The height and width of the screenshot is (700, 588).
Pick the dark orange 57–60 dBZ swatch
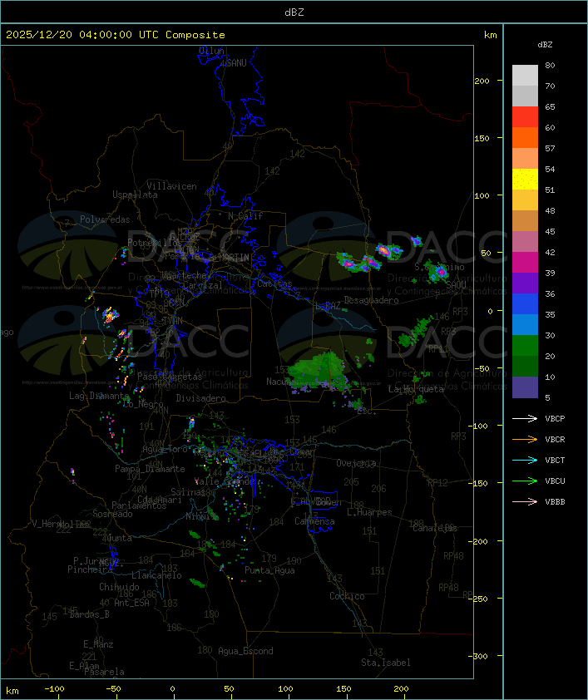pos(525,137)
